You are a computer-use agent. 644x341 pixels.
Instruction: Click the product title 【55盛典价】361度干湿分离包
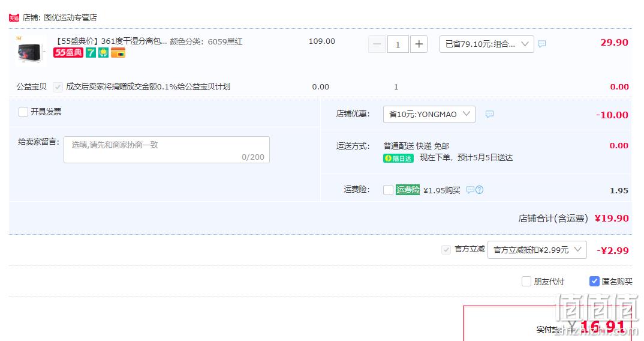pyautogui.click(x=110, y=41)
